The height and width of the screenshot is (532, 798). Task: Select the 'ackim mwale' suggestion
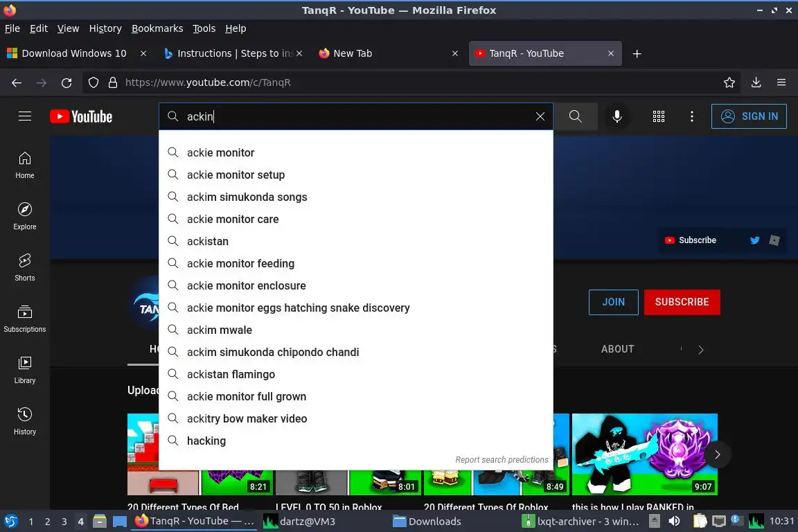[356, 330]
